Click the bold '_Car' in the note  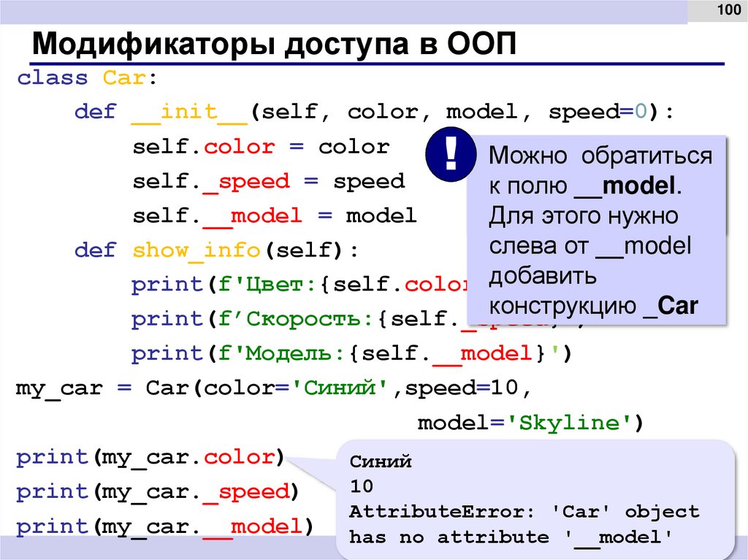671,306
